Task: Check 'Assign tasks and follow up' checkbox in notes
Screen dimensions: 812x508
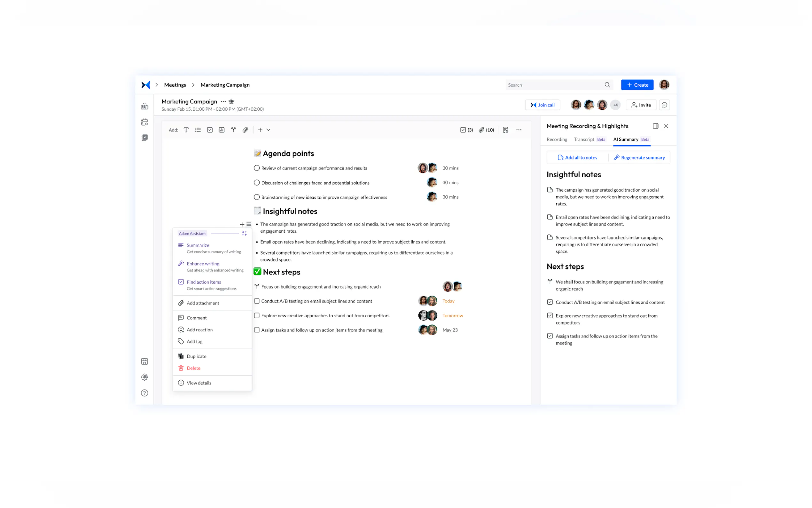Action: point(257,330)
